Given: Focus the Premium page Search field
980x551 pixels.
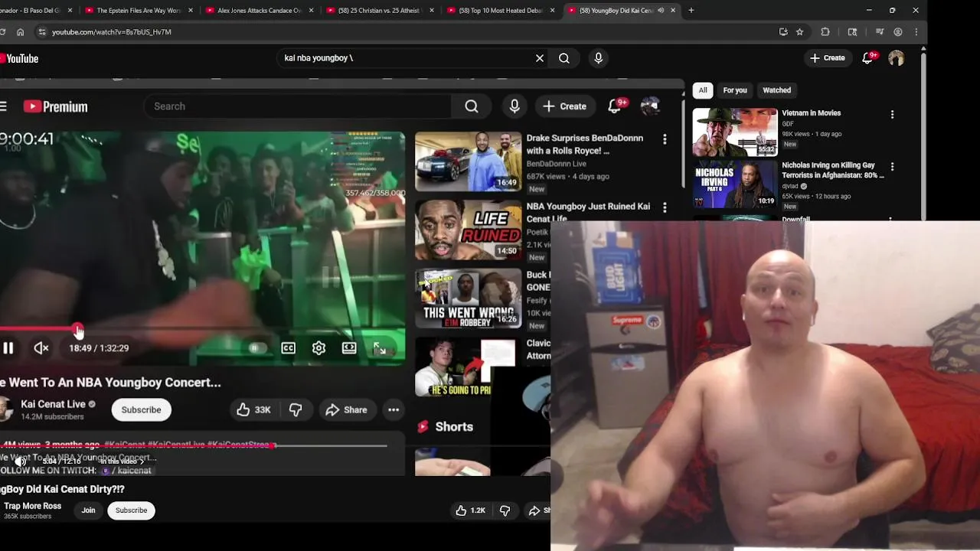Looking at the screenshot, I should coord(299,106).
